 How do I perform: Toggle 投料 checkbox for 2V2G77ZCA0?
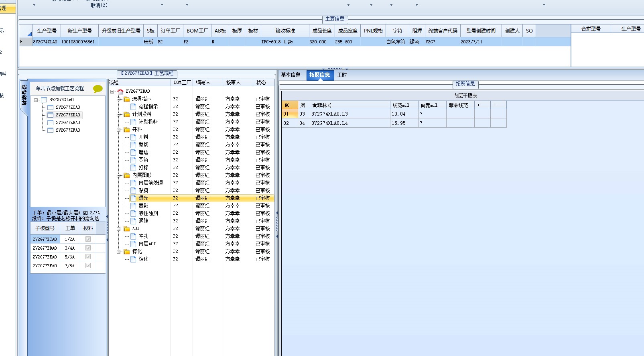point(88,239)
